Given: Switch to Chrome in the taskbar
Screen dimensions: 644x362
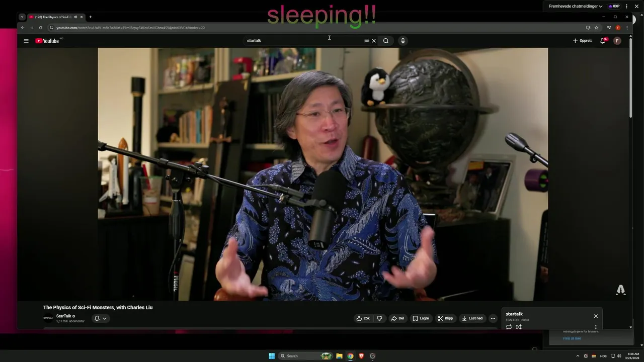Looking at the screenshot, I should pos(350,356).
